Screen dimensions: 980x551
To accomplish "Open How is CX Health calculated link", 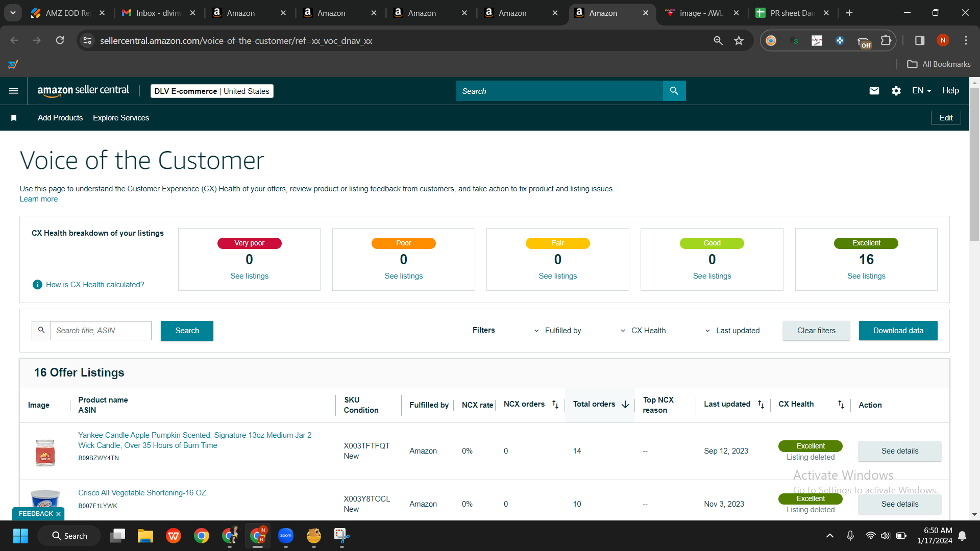I will [x=95, y=285].
